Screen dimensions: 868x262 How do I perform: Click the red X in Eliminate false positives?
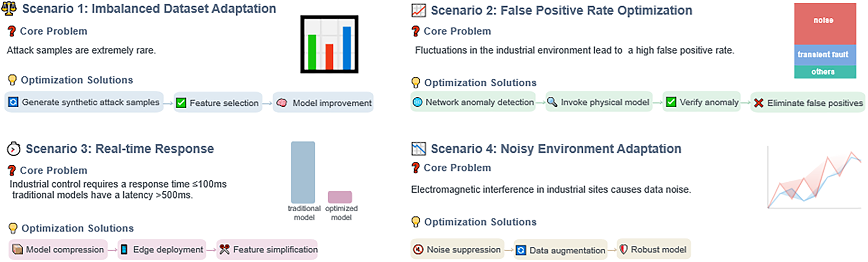[758, 103]
